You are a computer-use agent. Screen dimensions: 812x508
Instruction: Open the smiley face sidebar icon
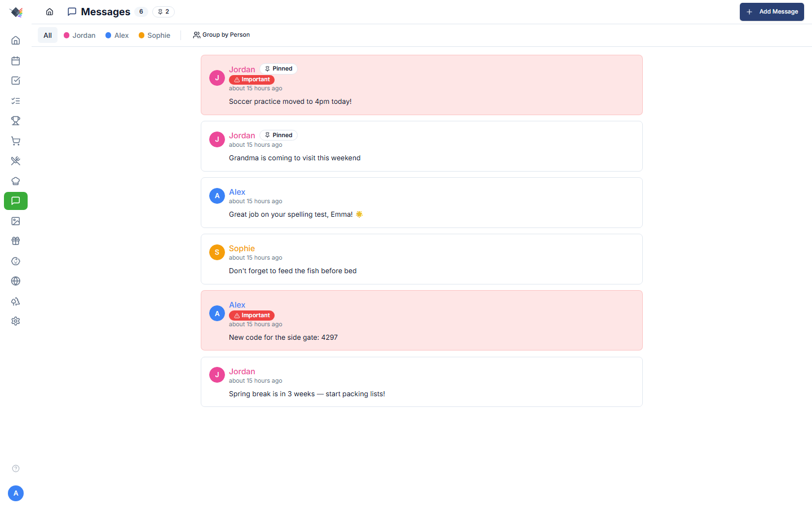[16, 261]
